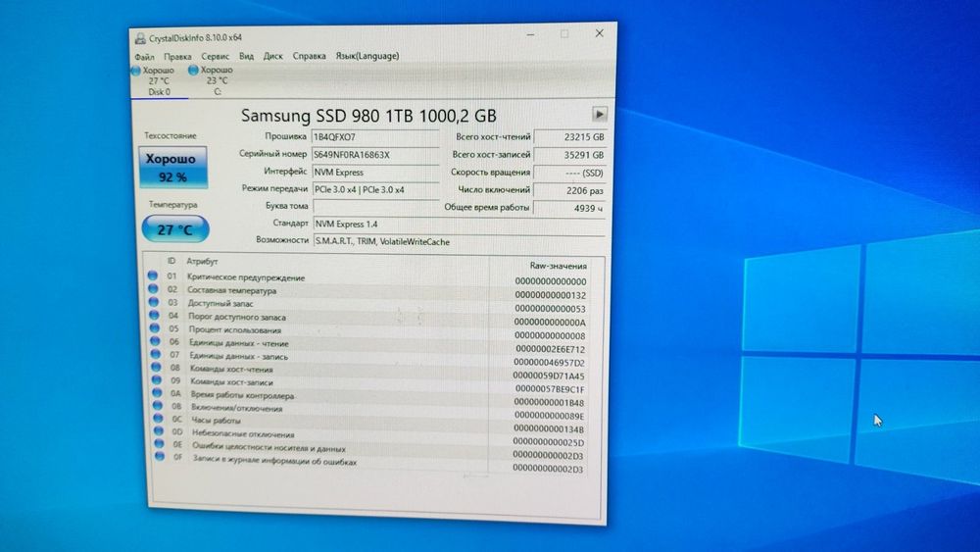
Task: Click the status icon of attribute 07
Action: pos(156,354)
